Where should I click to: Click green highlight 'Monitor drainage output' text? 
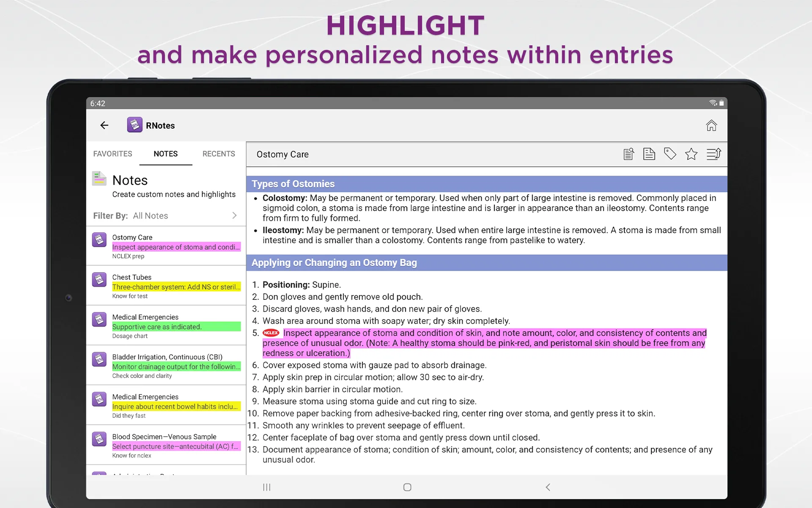[x=176, y=366]
